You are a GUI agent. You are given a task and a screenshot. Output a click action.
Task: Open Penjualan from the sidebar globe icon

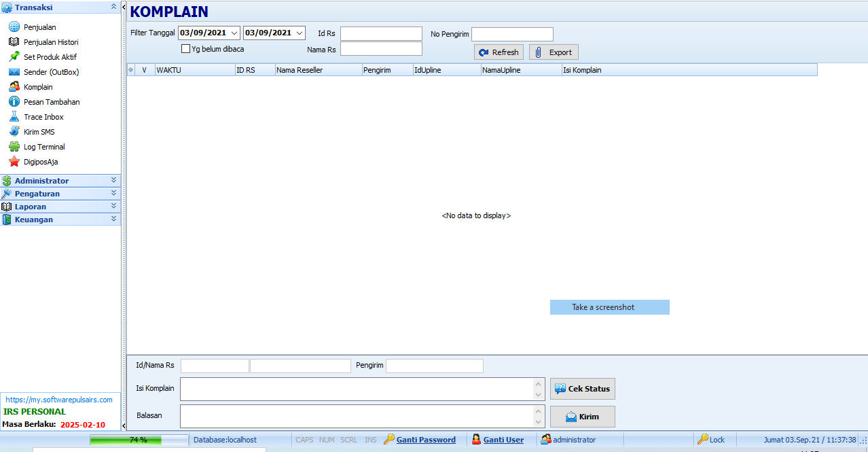14,27
